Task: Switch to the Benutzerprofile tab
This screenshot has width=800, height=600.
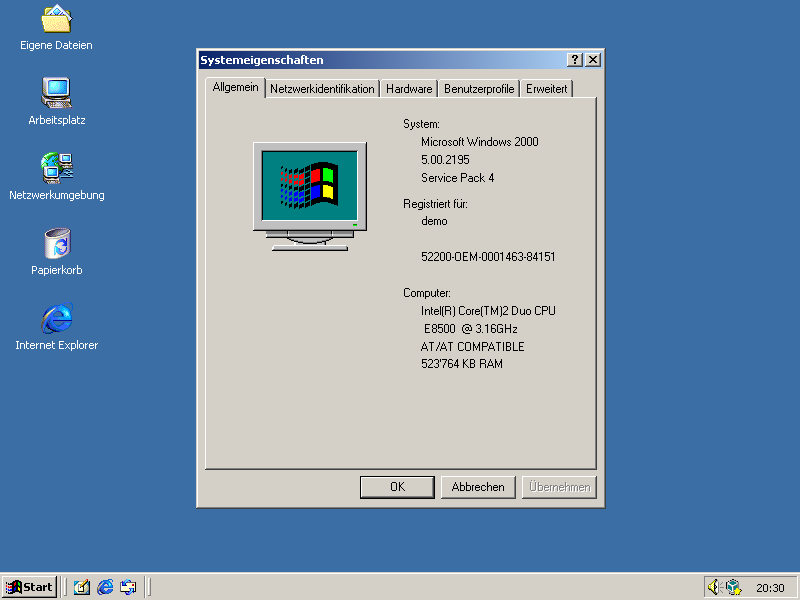Action: [x=479, y=89]
